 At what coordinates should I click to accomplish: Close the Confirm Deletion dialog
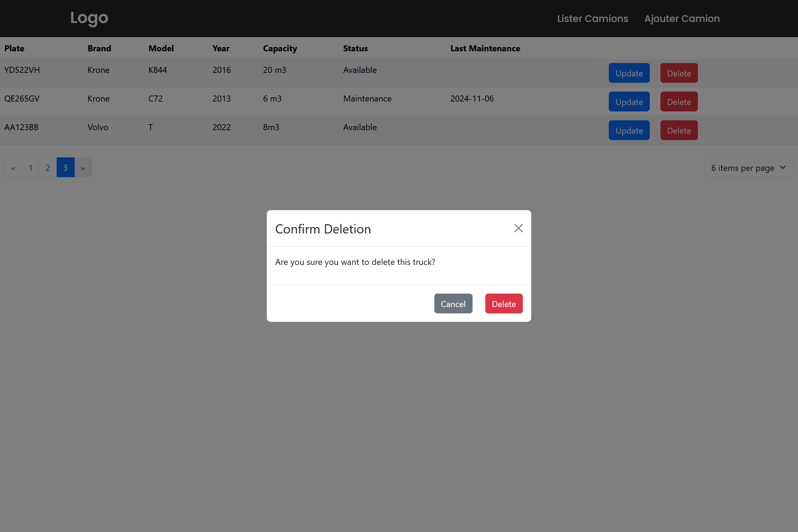pos(518,227)
